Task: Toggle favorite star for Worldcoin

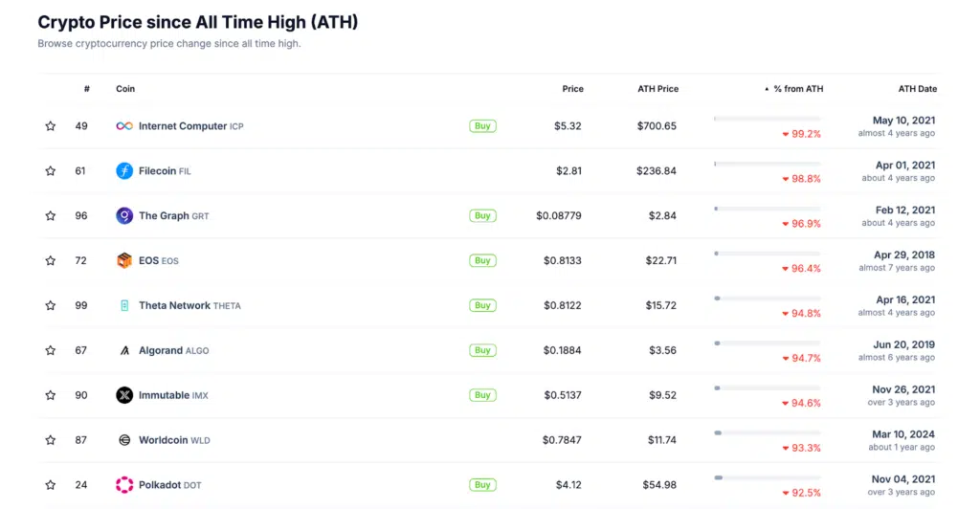Action: point(51,440)
